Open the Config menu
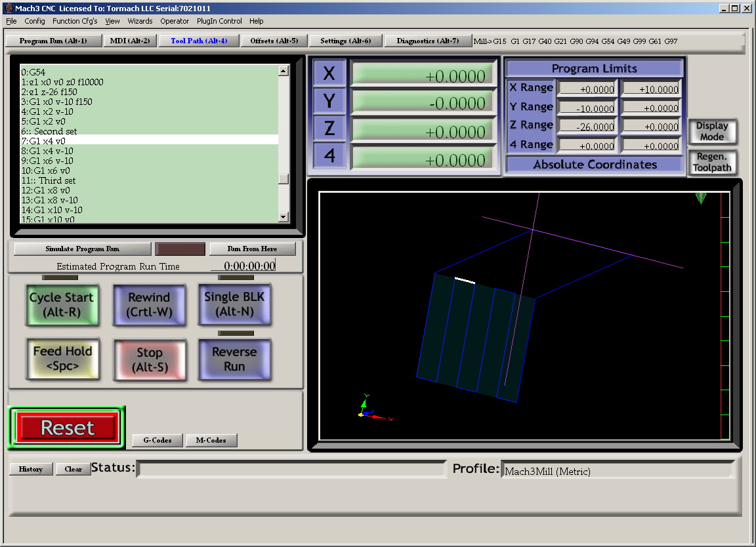756x547 pixels. (x=34, y=21)
